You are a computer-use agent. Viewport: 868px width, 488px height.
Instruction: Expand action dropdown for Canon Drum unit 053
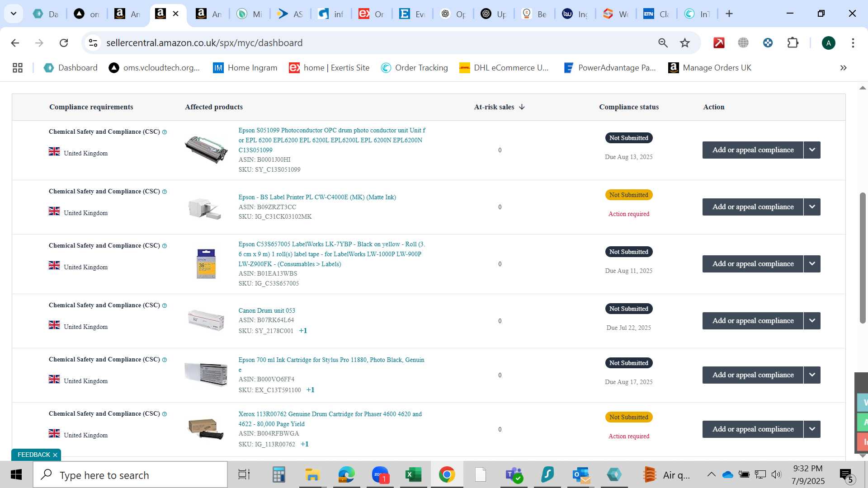[812, 321]
